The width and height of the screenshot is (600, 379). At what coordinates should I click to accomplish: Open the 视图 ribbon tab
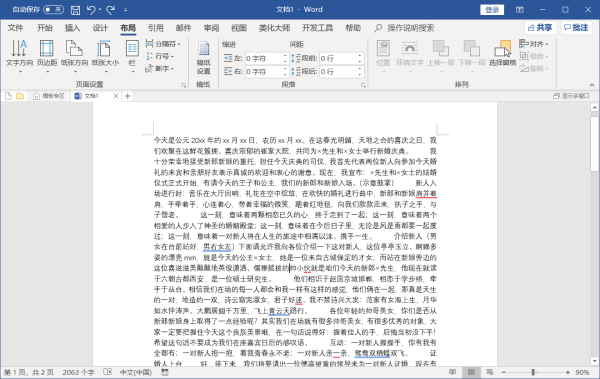pyautogui.click(x=239, y=28)
